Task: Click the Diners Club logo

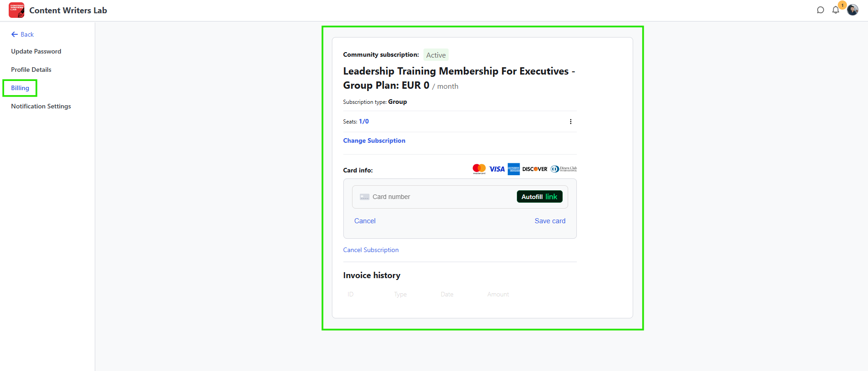Action: (564, 169)
